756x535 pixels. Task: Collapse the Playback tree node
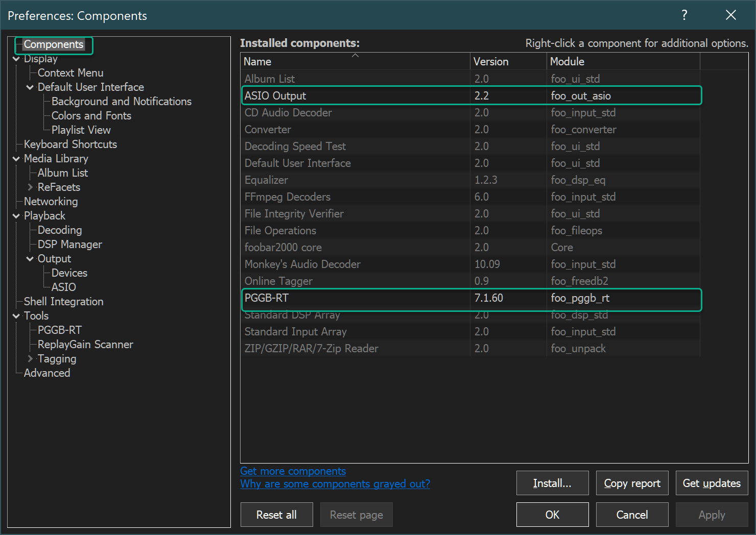(16, 216)
